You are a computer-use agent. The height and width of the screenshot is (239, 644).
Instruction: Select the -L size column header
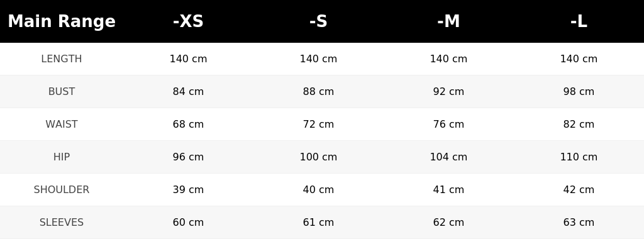click(579, 21)
